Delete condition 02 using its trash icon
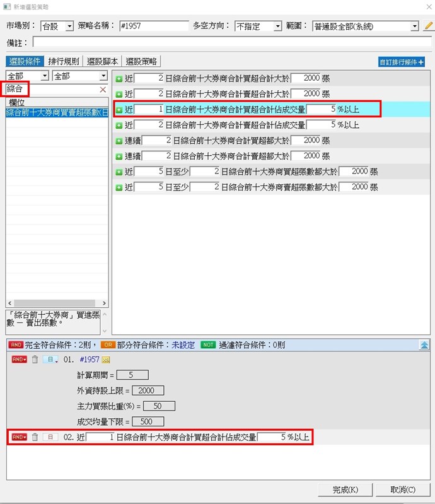Viewport: 435px width, 504px height. (x=35, y=437)
